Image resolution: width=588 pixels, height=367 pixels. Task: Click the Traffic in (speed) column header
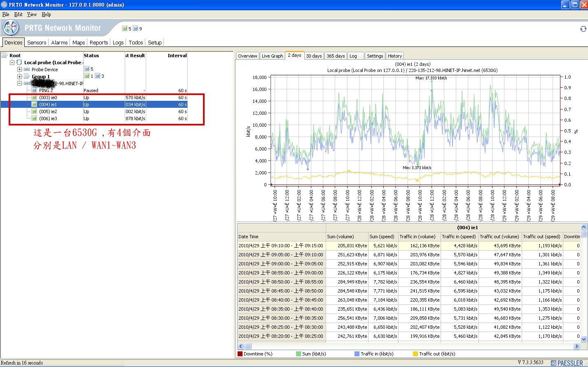click(x=459, y=237)
